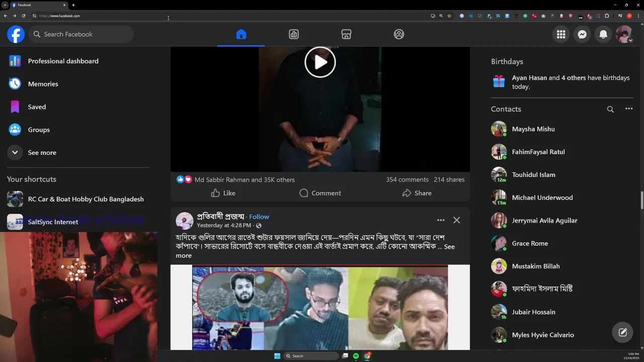
Task: Open Professional dashboard in left sidebar
Action: pos(78,61)
